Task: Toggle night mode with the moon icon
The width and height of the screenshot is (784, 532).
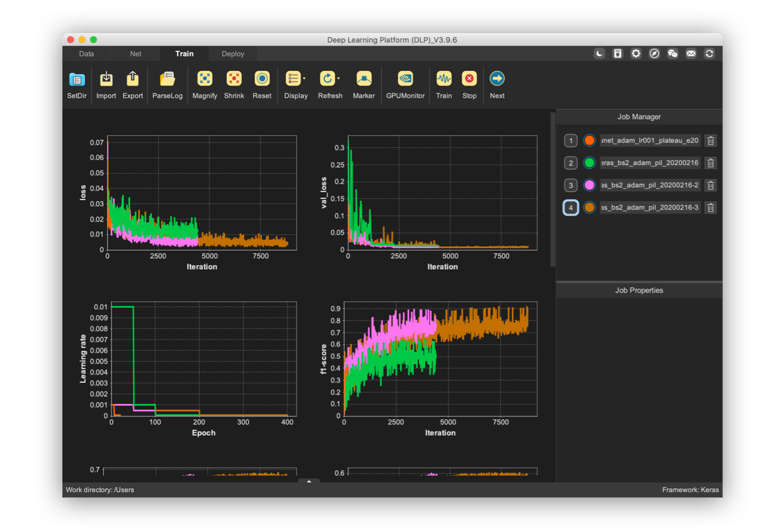Action: point(599,54)
